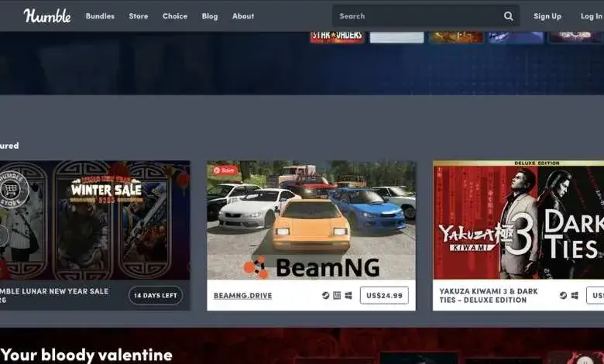The height and width of the screenshot is (364, 604).
Task: Click the US$24.99 price button
Action: [x=384, y=295]
